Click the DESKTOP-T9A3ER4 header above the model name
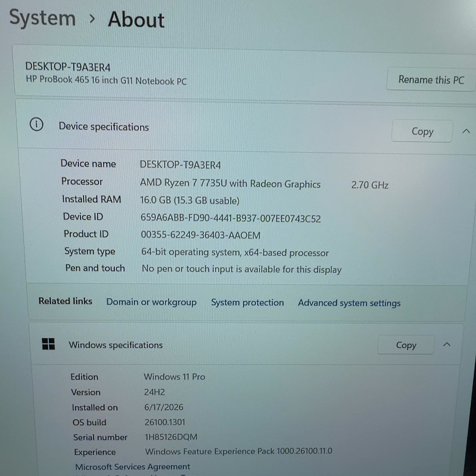Viewport: 476px width, 476px height. [x=68, y=67]
